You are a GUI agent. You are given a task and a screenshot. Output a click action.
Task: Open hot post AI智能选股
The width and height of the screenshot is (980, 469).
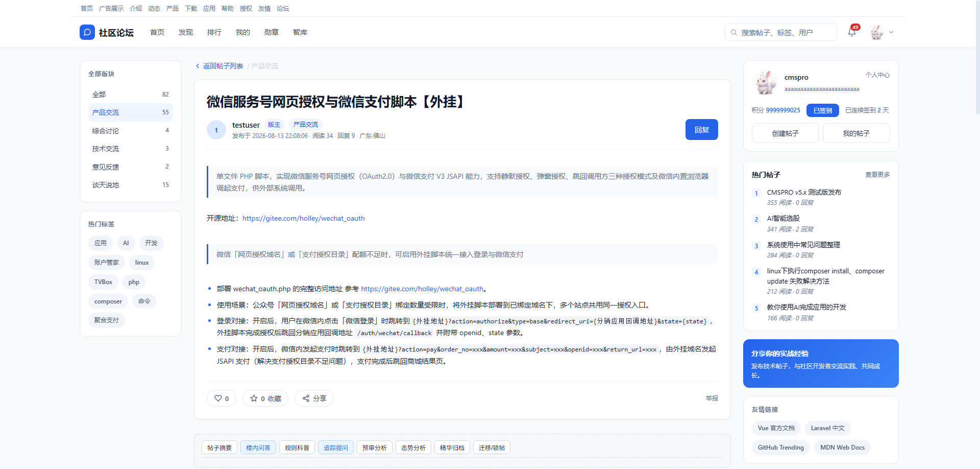pos(783,219)
